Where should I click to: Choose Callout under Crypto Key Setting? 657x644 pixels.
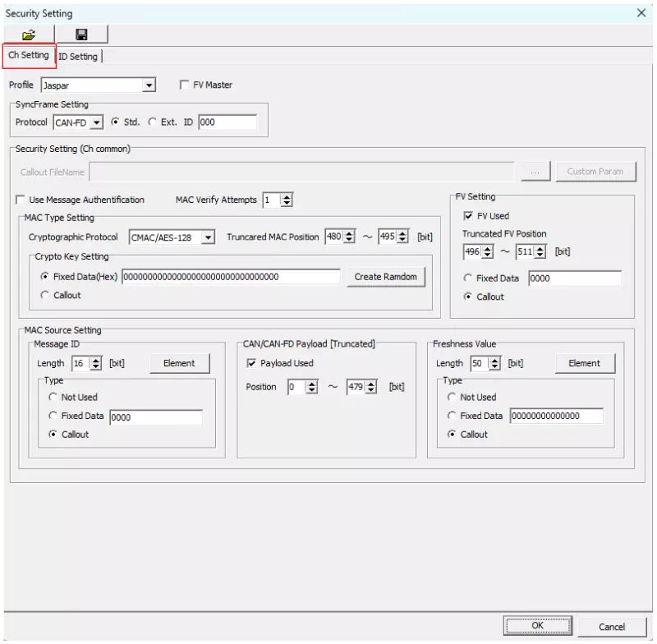click(x=44, y=295)
